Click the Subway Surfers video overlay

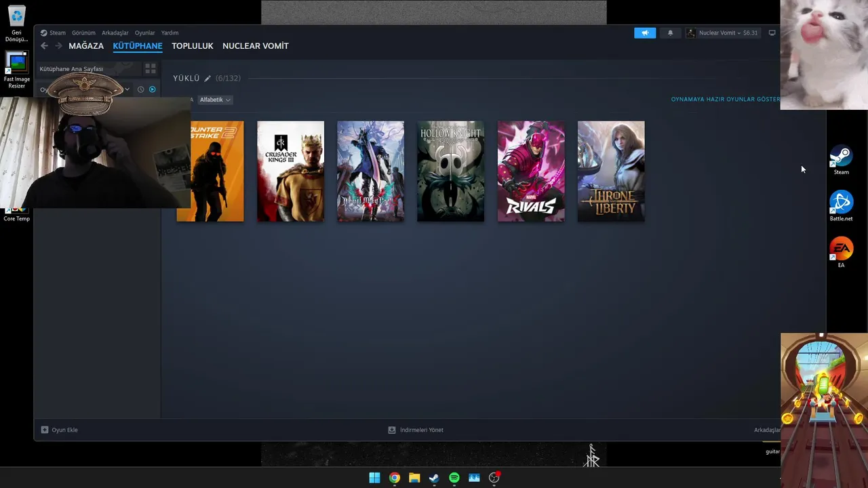(824, 410)
